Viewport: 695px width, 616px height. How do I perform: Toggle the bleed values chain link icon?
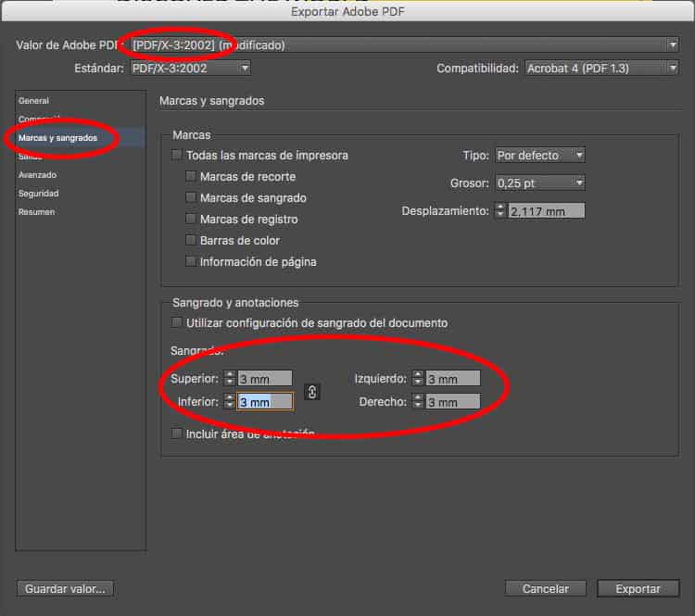tap(312, 392)
